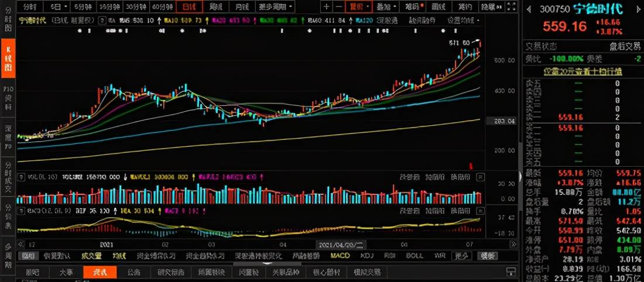Click the question-mark help icon beside chart title

point(102,20)
